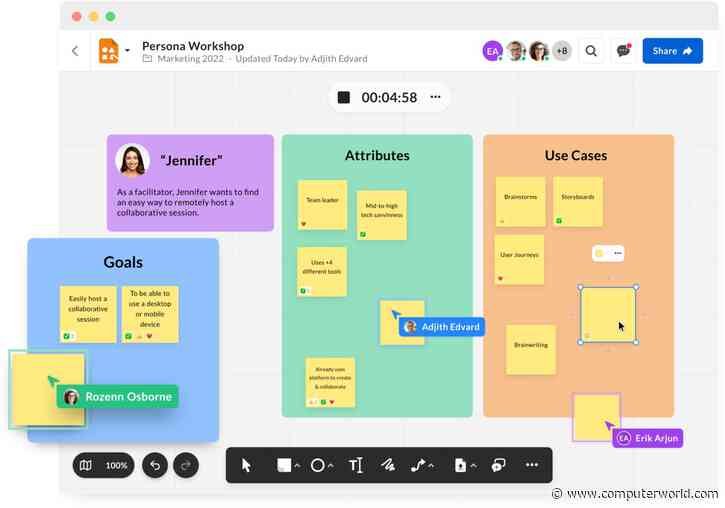Select the desktop or mobile device note

[x=150, y=314]
